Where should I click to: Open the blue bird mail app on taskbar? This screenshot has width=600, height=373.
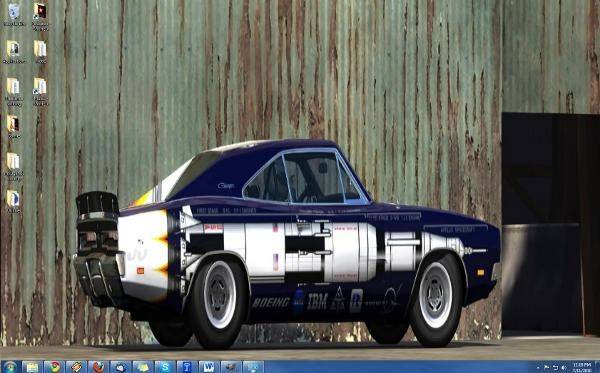121,367
